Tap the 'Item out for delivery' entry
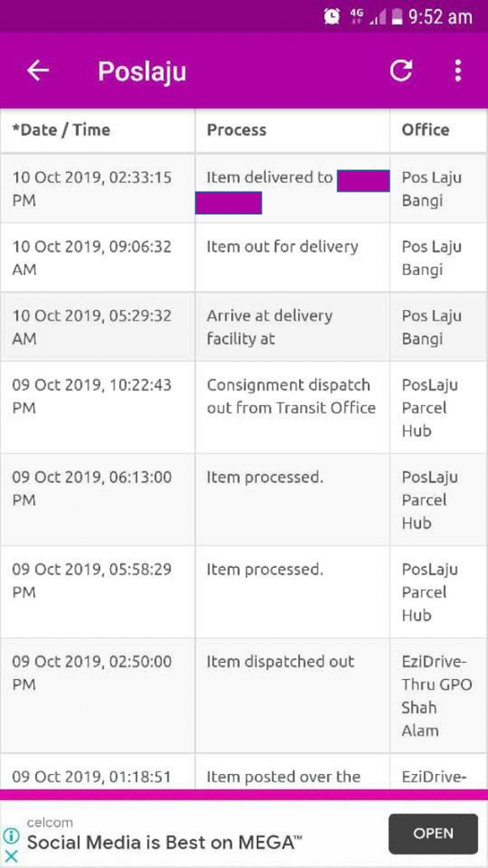 244,258
